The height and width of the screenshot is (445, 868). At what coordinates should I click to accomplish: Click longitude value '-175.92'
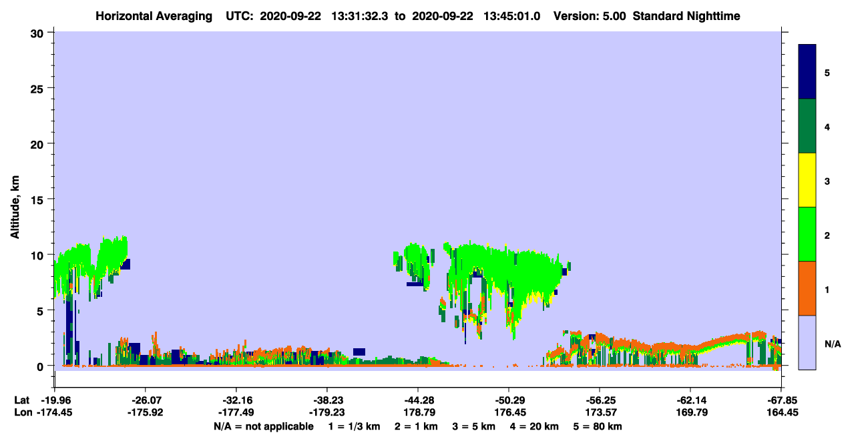coord(146,412)
